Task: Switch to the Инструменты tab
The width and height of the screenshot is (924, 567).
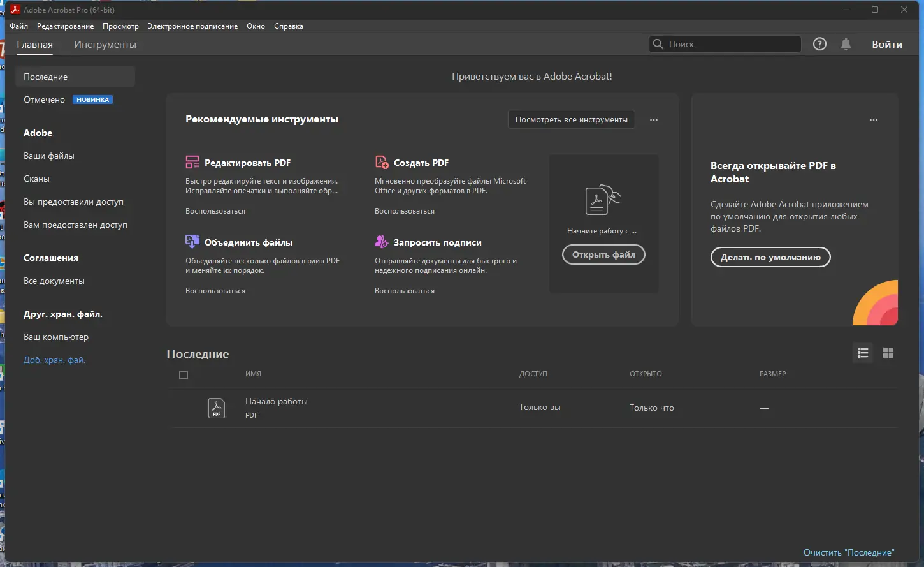Action: tap(105, 45)
